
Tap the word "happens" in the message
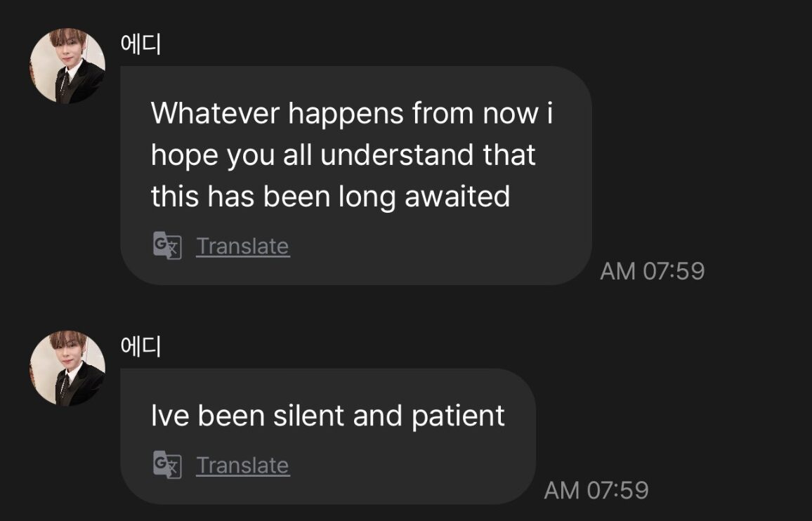click(x=345, y=113)
